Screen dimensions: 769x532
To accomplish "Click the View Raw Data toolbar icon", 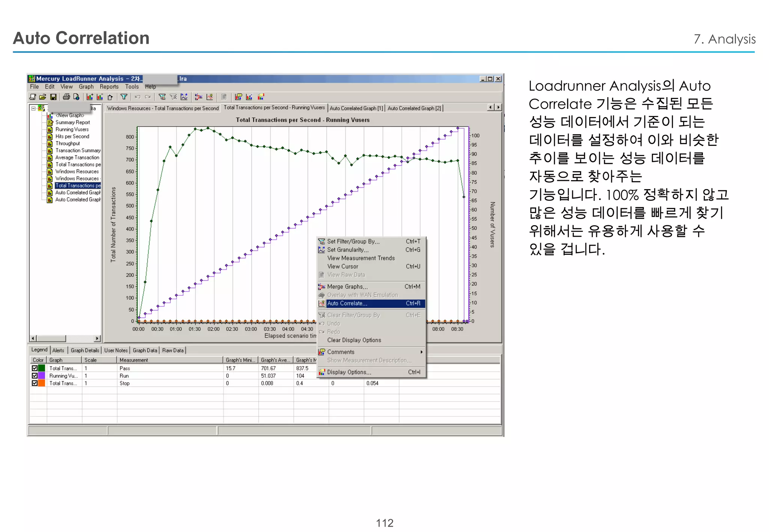I will 224,97.
